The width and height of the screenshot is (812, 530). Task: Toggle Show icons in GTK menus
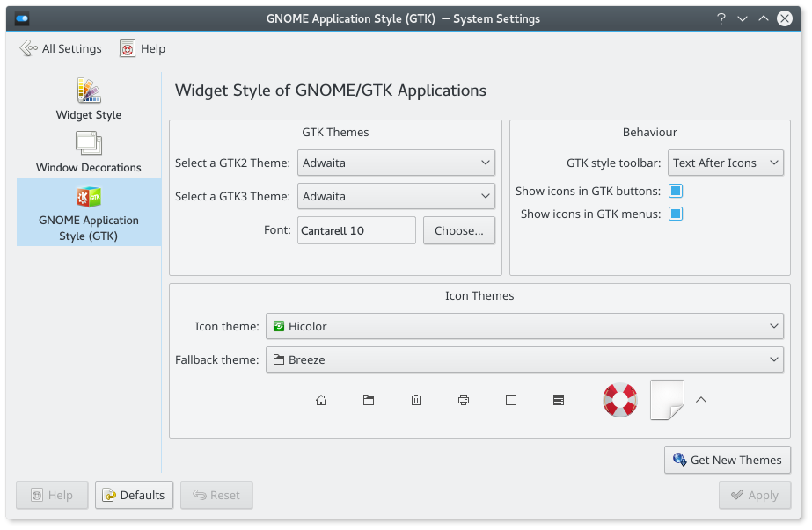tap(676, 214)
